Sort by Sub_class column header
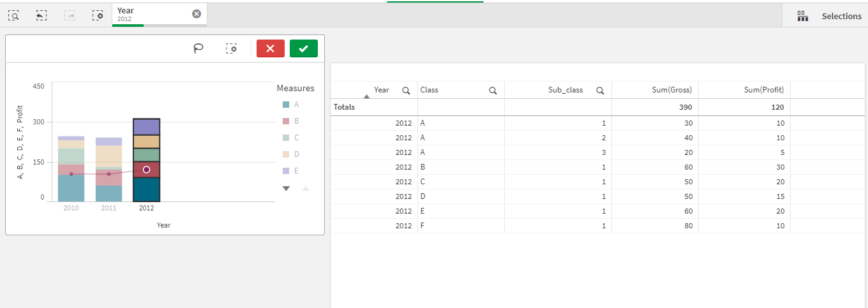Image resolution: width=868 pixels, height=308 pixels. [565, 90]
